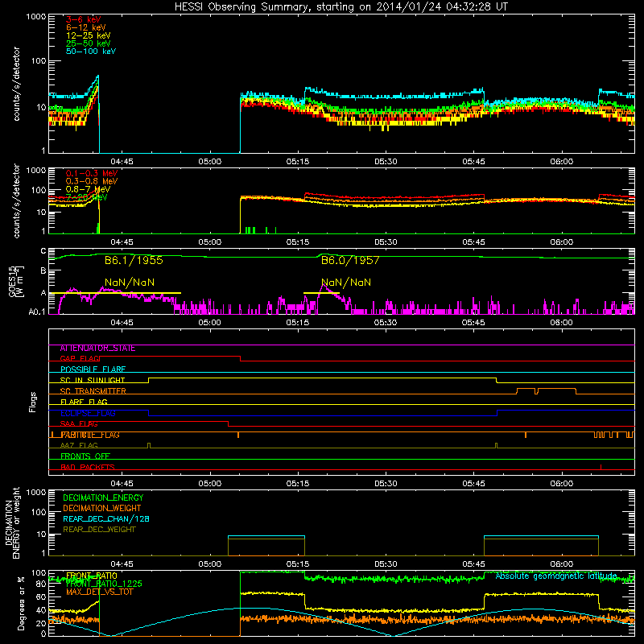Select the BAD_PACKETS flag label
The height and width of the screenshot is (644, 644).
coord(88,467)
